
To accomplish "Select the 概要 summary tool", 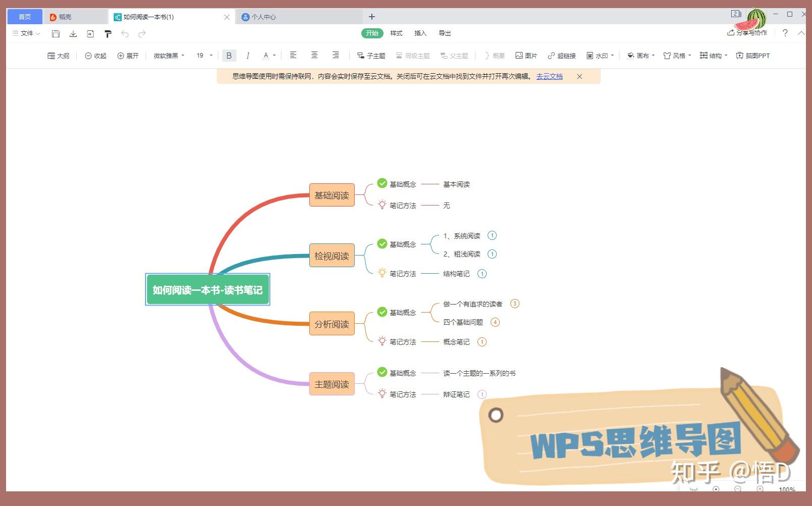I will point(494,56).
